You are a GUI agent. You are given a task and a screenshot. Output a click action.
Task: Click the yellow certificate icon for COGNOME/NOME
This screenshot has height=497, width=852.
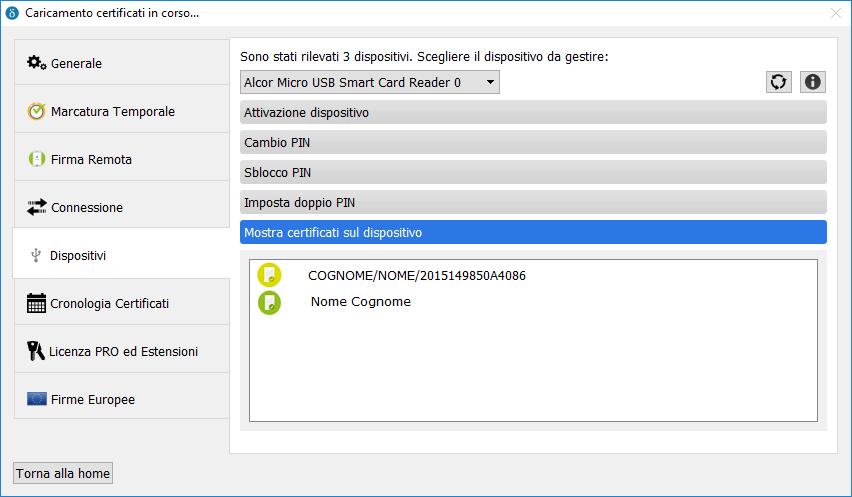[x=270, y=275]
